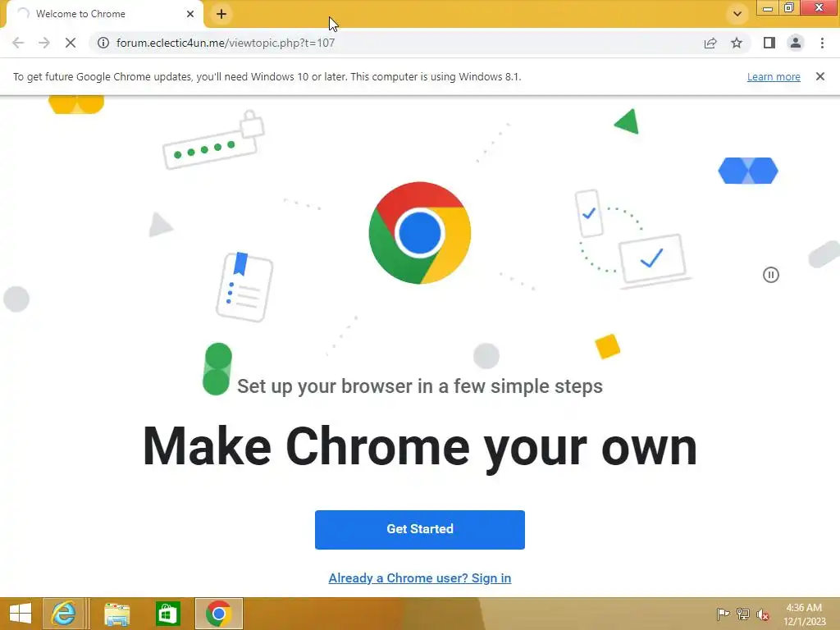Open Windows Store from taskbar
The height and width of the screenshot is (630, 840).
tap(167, 614)
